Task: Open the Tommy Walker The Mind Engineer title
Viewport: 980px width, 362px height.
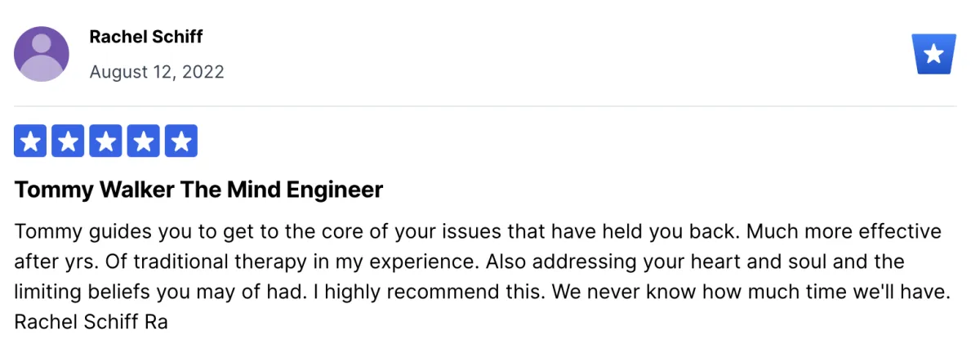Action: pos(198,190)
